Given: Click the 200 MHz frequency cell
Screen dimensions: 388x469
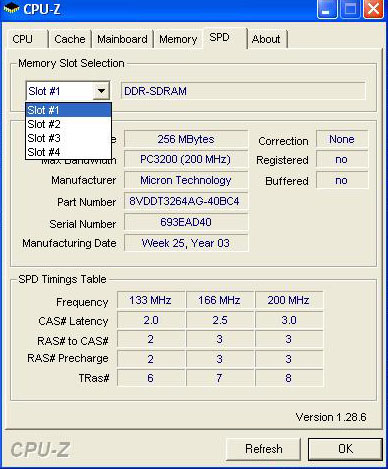Looking at the screenshot, I should point(289,300).
